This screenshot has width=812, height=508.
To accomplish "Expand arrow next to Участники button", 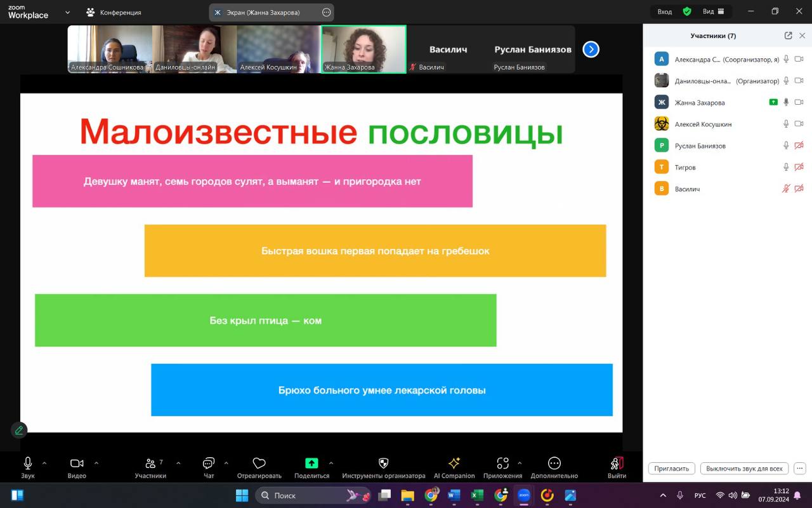I will [x=178, y=463].
